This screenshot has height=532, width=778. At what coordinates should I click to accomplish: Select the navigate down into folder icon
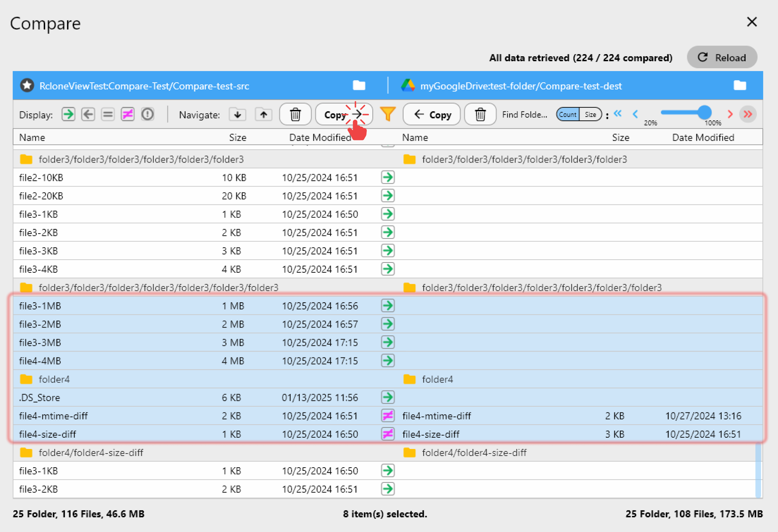(238, 114)
